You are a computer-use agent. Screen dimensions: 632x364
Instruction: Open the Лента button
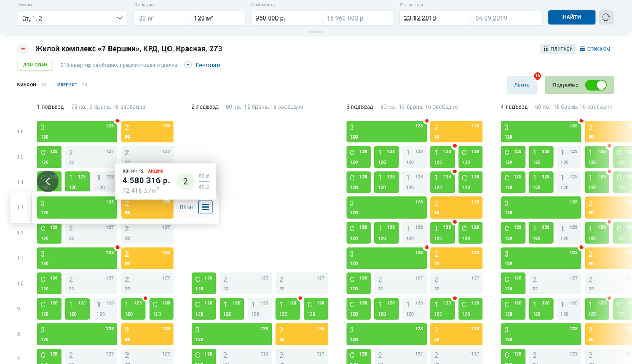coord(522,85)
